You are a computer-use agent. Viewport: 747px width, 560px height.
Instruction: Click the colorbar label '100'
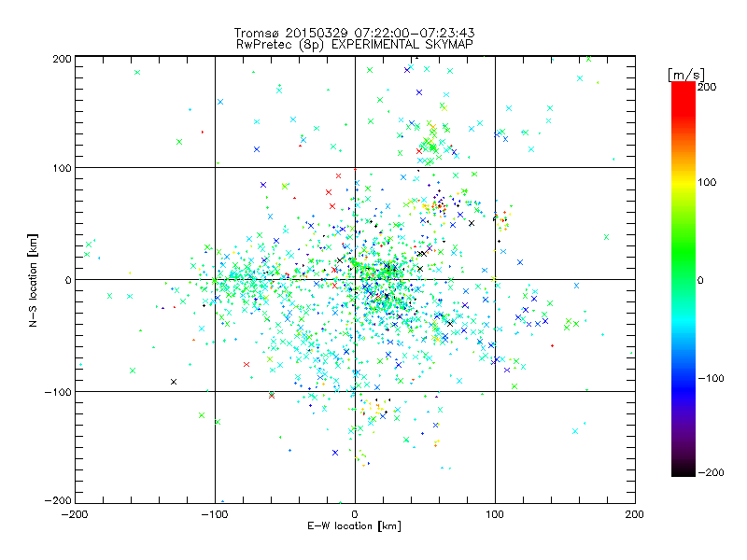pos(707,182)
